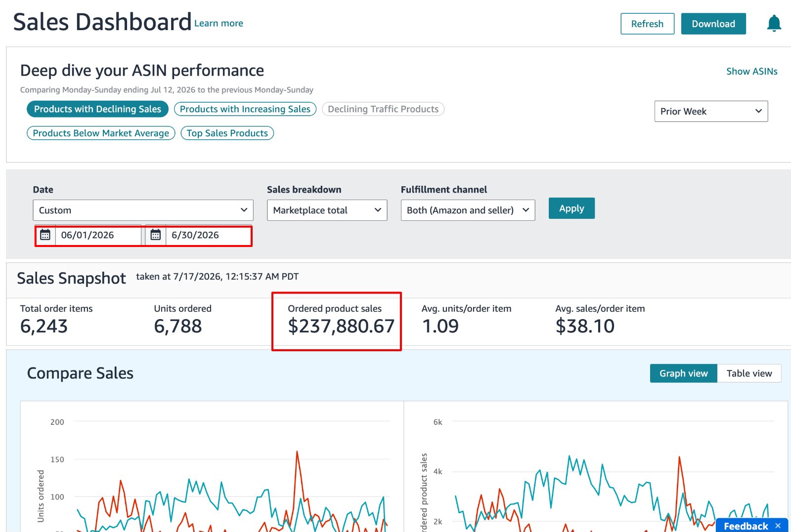The image size is (791, 532).
Task: Apply the selected date filters
Action: [x=571, y=208]
